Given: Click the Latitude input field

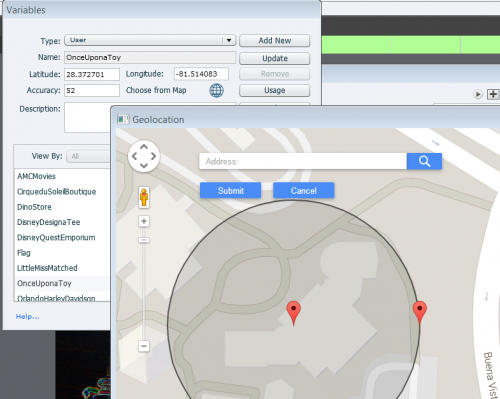Looking at the screenshot, I should click(92, 74).
